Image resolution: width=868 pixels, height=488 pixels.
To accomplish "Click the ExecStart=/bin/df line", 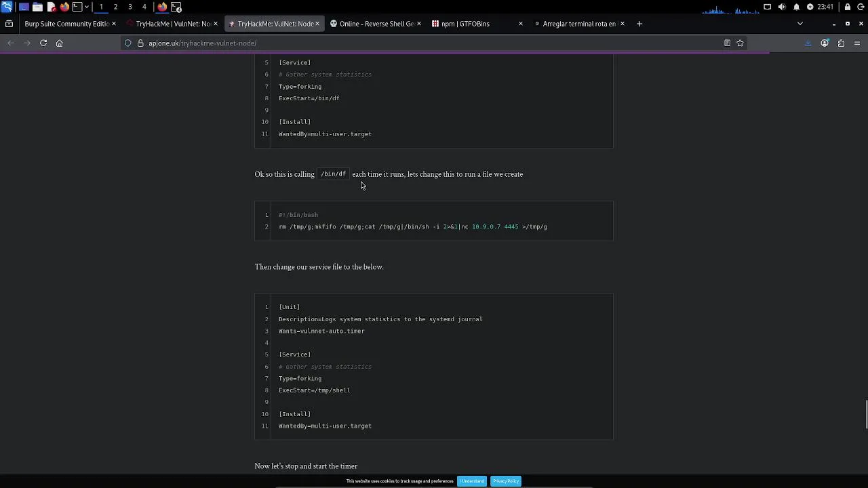I will [309, 98].
